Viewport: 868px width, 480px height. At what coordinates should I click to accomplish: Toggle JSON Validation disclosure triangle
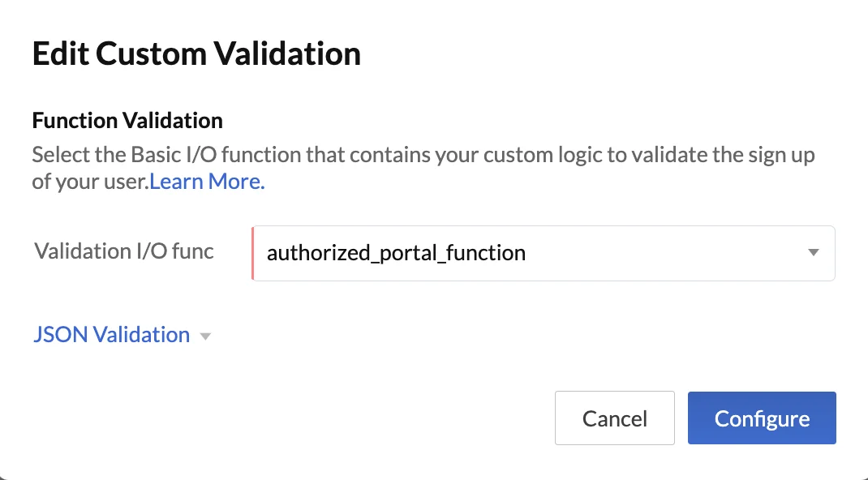tap(205, 336)
